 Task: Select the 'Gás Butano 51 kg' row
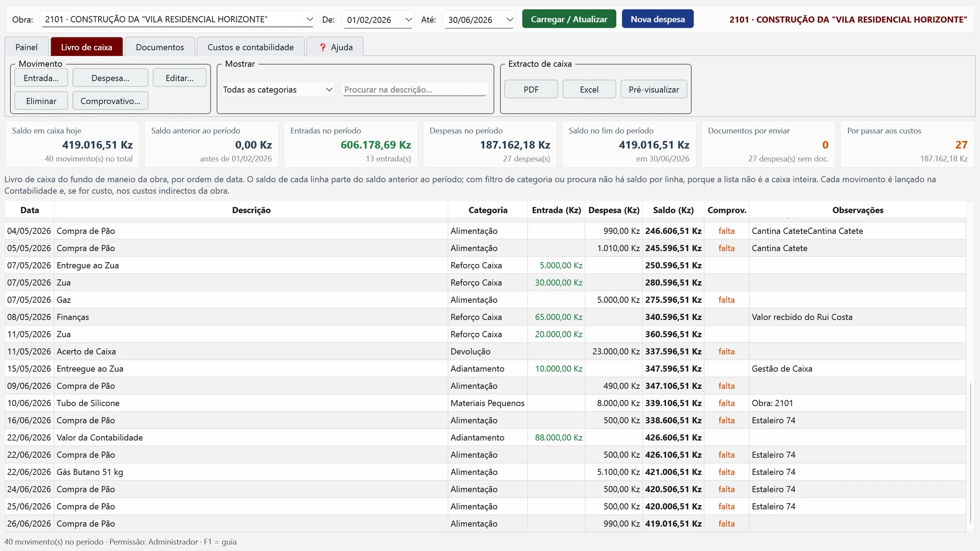coord(485,472)
